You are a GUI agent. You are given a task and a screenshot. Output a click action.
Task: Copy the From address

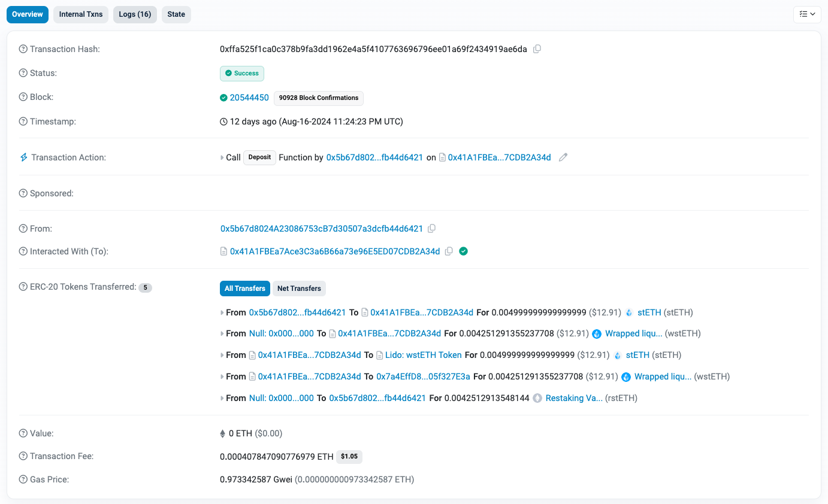pyautogui.click(x=432, y=229)
